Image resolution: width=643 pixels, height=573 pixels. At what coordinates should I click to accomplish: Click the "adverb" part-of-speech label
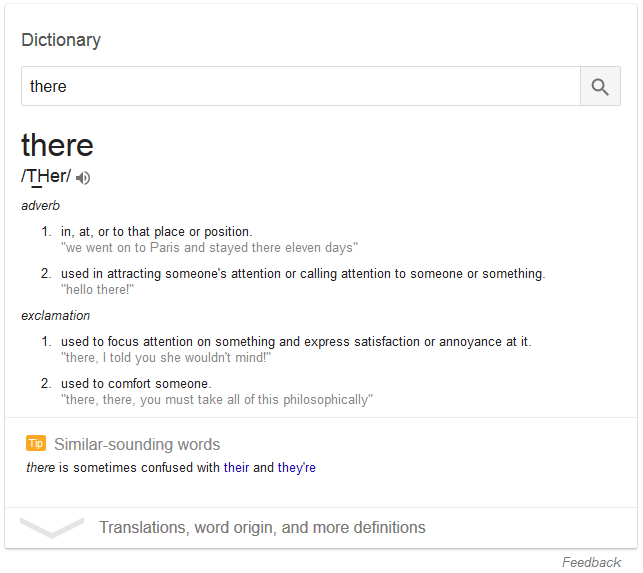(x=41, y=205)
